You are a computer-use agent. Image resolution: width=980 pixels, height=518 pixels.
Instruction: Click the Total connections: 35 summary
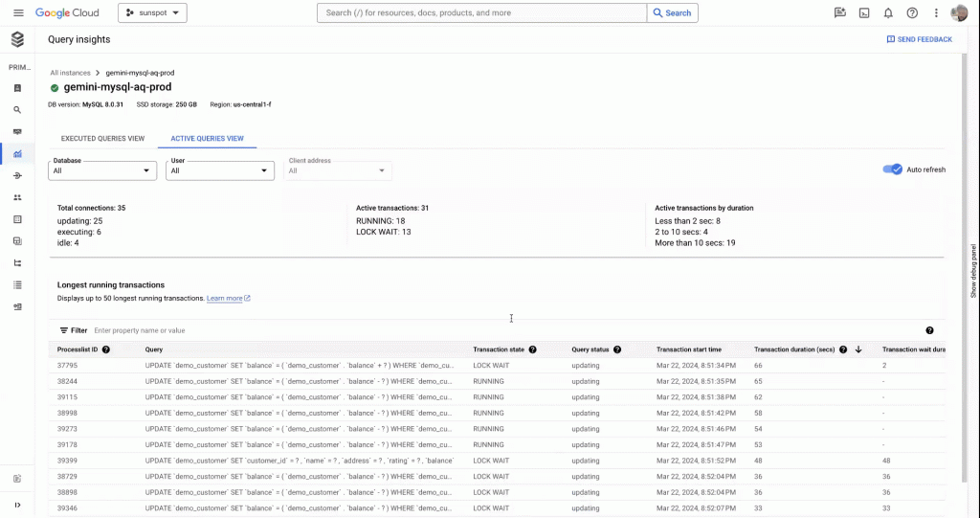click(x=91, y=208)
